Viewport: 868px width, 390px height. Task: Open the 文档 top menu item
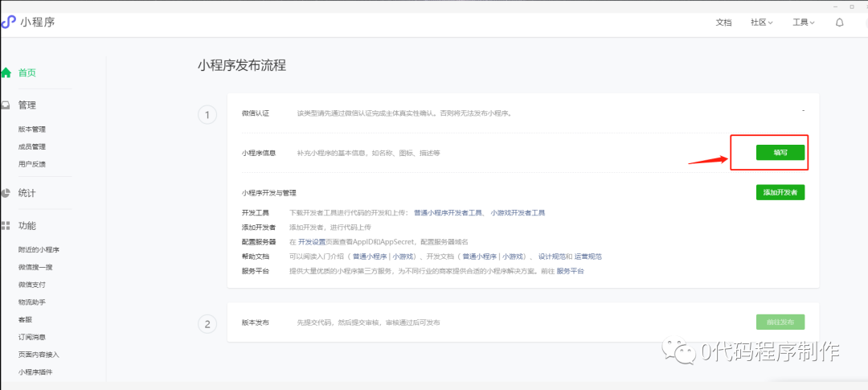coord(723,23)
